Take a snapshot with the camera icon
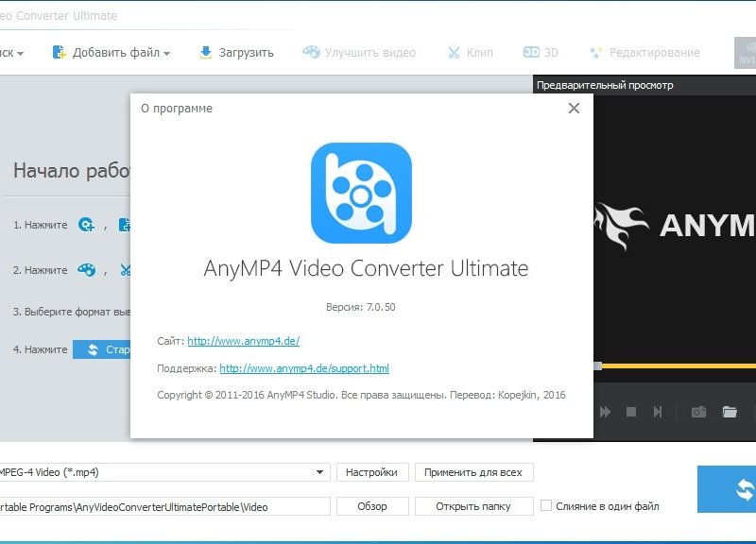The image size is (756, 544). point(698,412)
